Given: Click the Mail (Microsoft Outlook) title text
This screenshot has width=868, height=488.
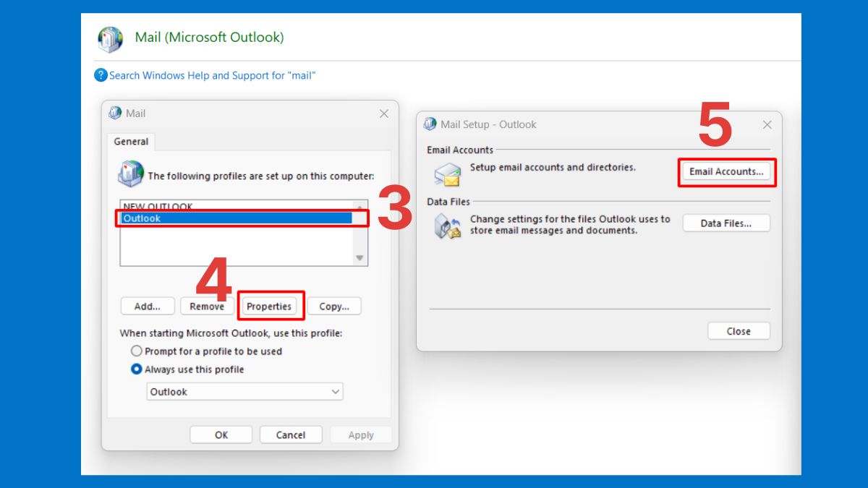Looking at the screenshot, I should tap(210, 37).
